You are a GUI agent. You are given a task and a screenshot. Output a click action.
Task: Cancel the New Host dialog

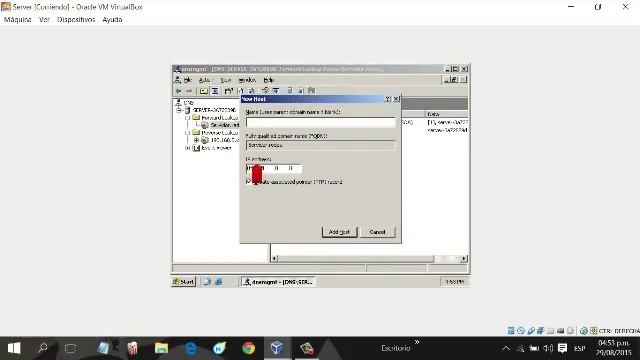click(x=377, y=232)
